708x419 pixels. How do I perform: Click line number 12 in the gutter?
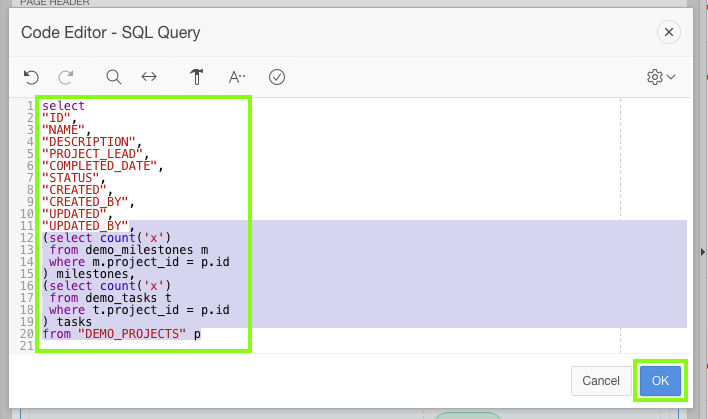(x=27, y=238)
